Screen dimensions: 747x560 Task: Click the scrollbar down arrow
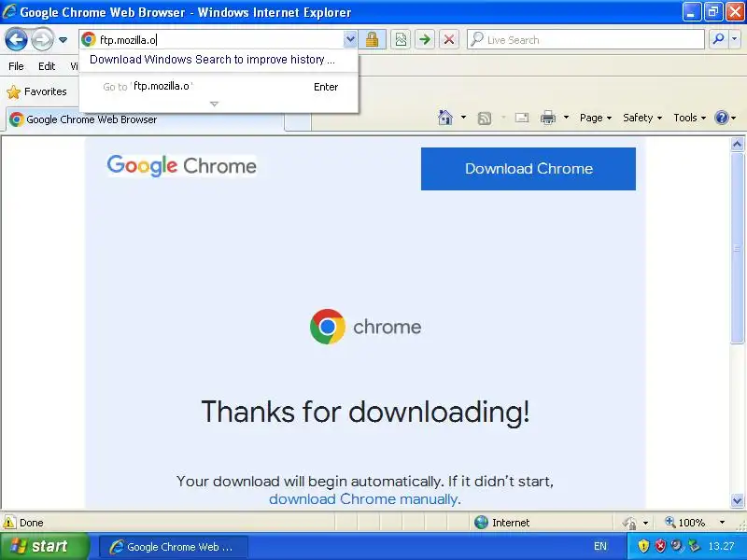[x=737, y=500]
